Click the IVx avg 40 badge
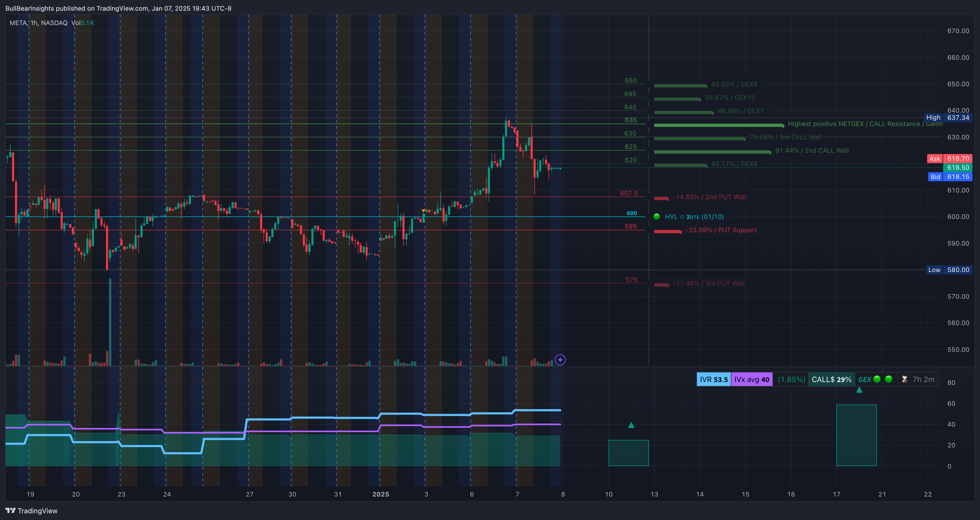Screen dimensions: 980x520 pyautogui.click(x=752, y=379)
